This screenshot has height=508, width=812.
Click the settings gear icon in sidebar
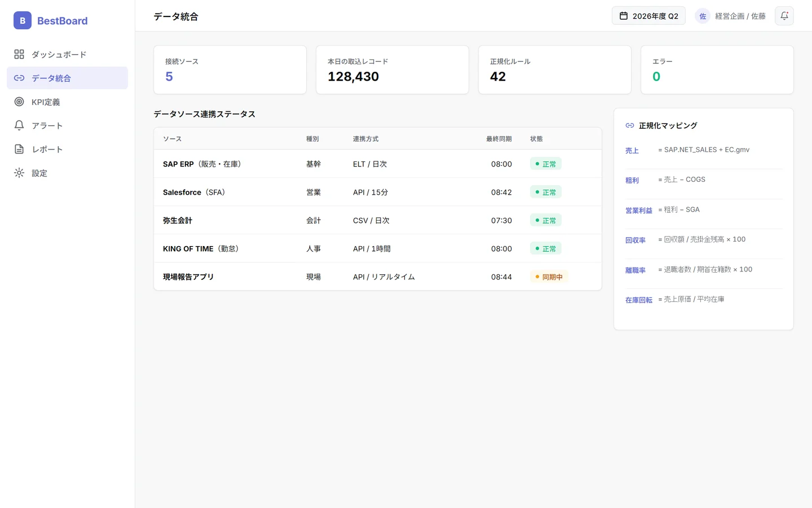[19, 173]
